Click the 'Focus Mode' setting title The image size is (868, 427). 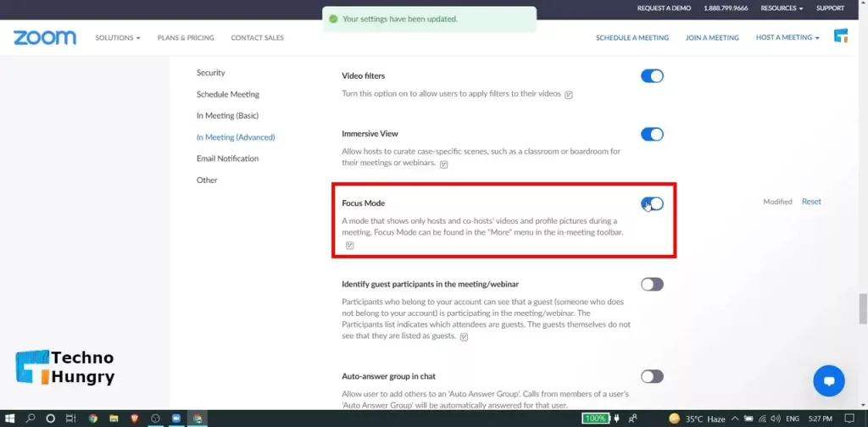point(363,203)
